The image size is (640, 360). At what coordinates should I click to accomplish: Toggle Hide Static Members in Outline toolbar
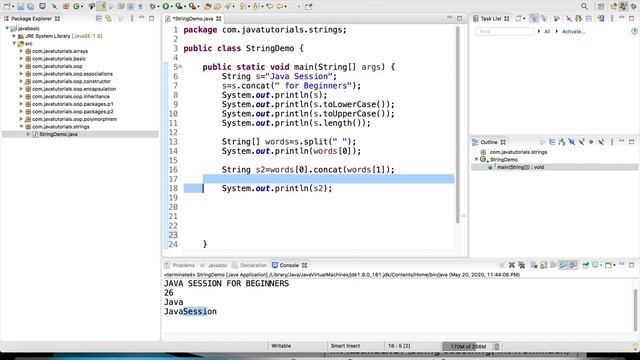[x=582, y=142]
